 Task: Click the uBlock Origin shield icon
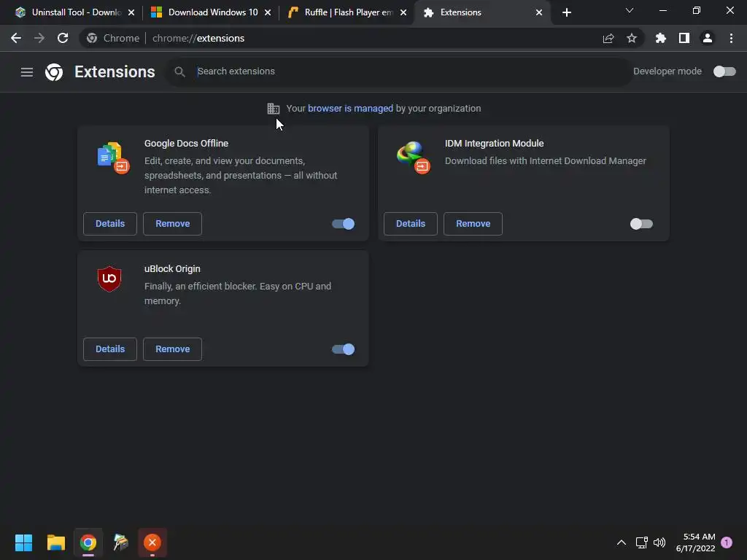click(x=109, y=279)
